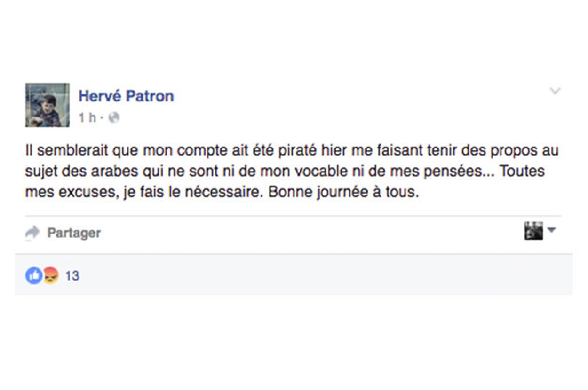Viewport: 588px width, 390px height.
Task: Click the blue thumbs-up Like reaction icon
Action: coord(34,275)
